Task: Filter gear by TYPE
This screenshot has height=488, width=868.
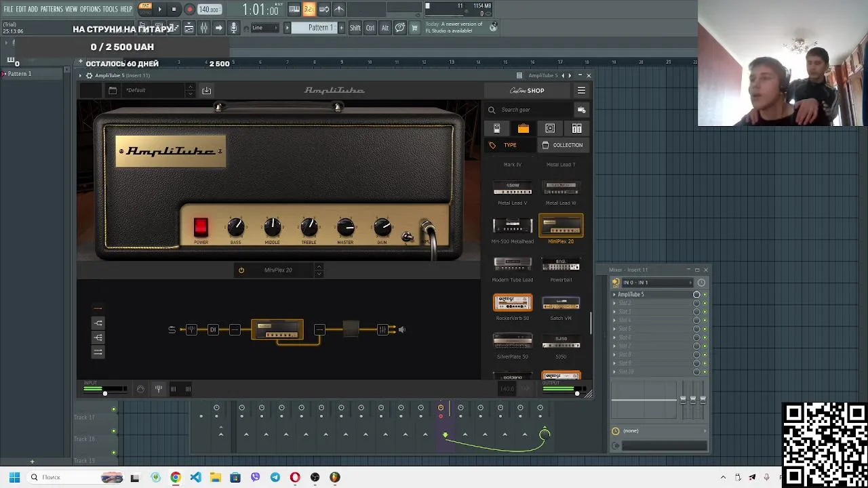Action: point(510,145)
